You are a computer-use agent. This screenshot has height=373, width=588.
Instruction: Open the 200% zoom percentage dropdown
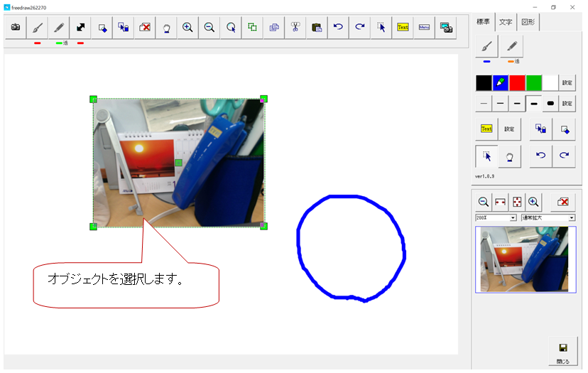click(496, 217)
